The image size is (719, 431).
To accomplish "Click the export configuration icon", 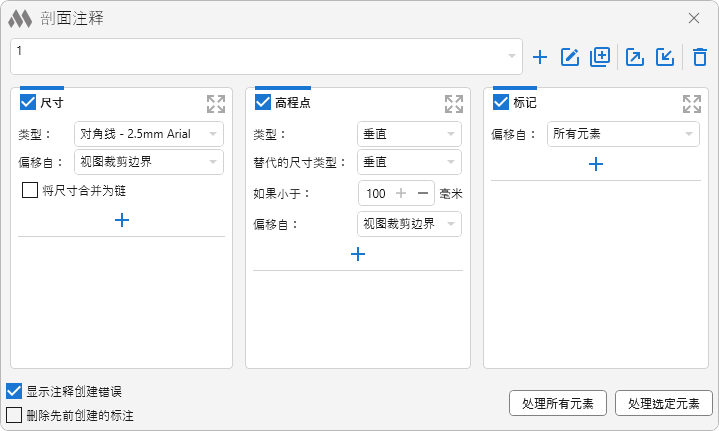I will pyautogui.click(x=634, y=57).
